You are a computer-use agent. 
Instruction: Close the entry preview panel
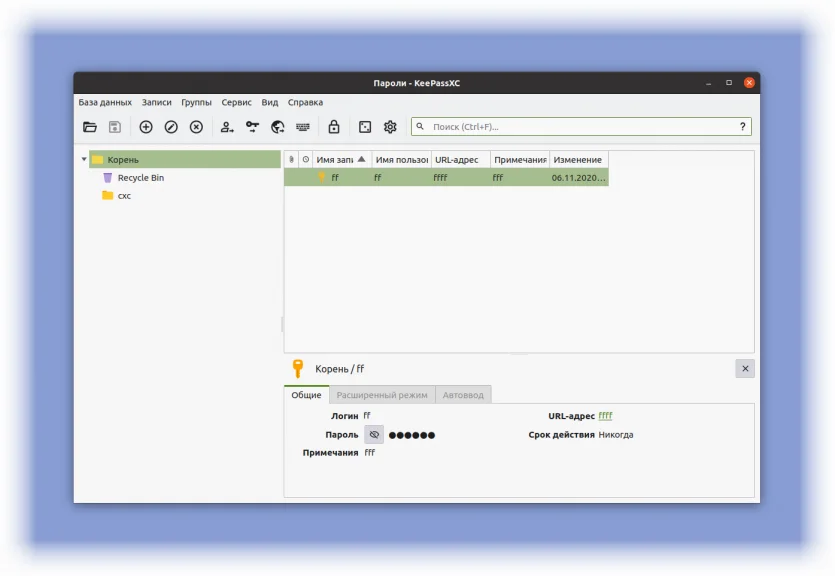coord(745,368)
